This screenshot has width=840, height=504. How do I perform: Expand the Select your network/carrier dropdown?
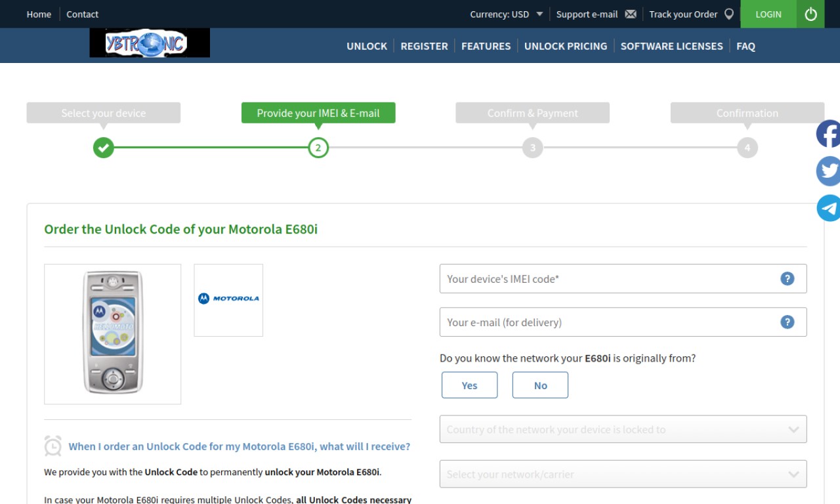[623, 474]
